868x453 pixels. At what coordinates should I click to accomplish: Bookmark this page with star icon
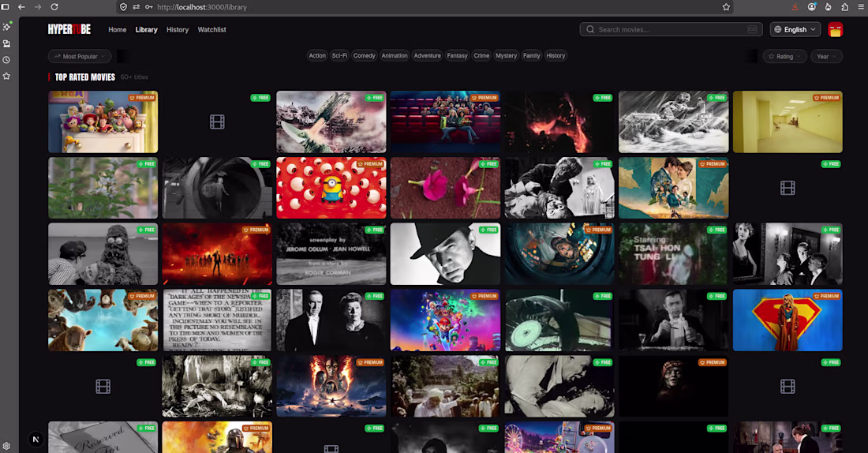coord(726,7)
